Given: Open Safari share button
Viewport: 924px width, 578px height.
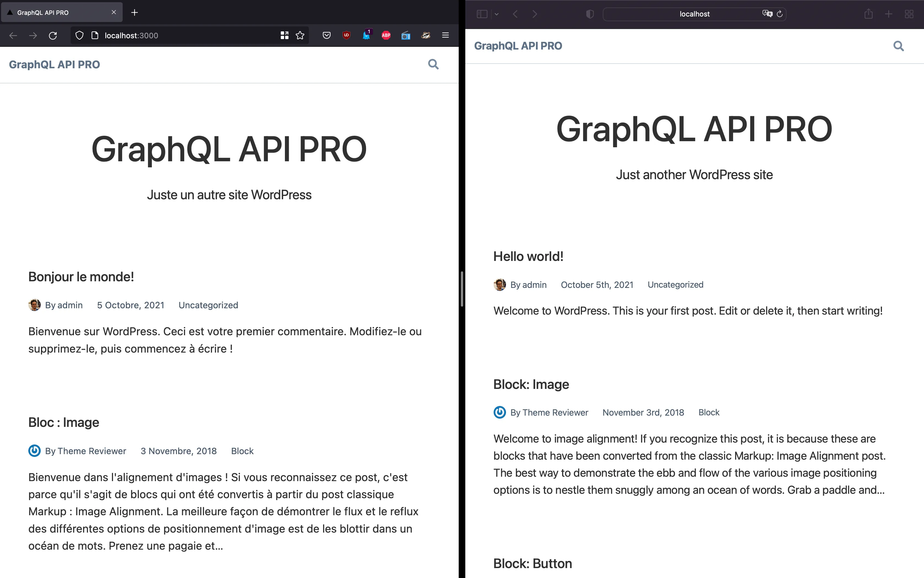Looking at the screenshot, I should [869, 14].
